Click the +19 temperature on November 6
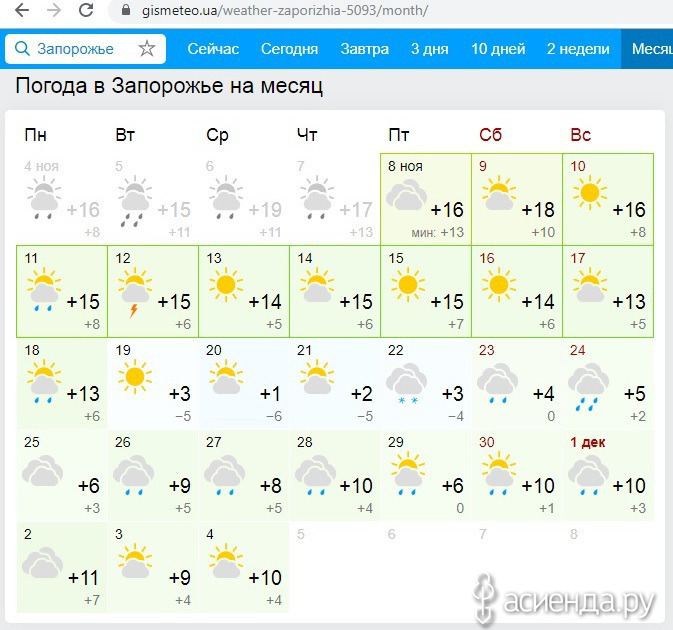The width and height of the screenshot is (673, 630). point(265,210)
